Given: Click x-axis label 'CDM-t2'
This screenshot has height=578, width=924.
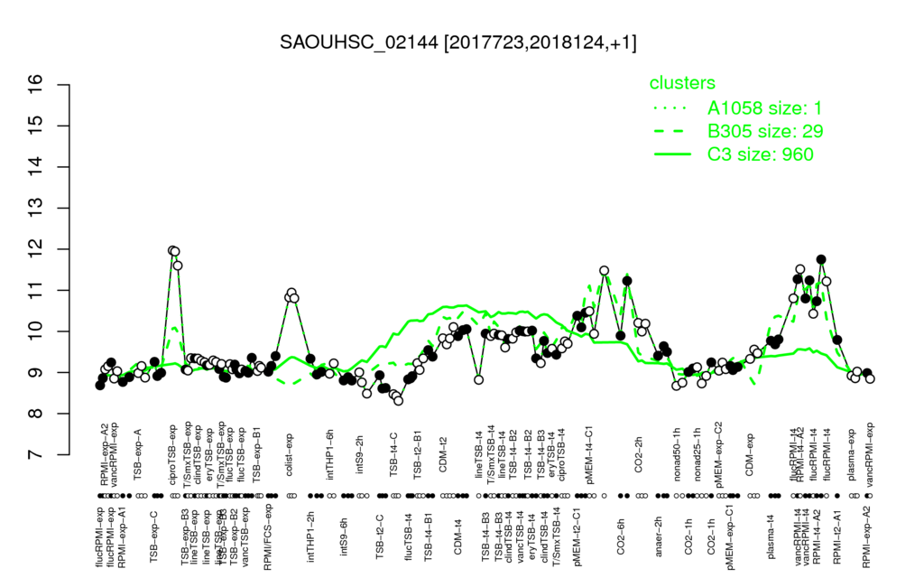Looking at the screenshot, I should pyautogui.click(x=444, y=456).
